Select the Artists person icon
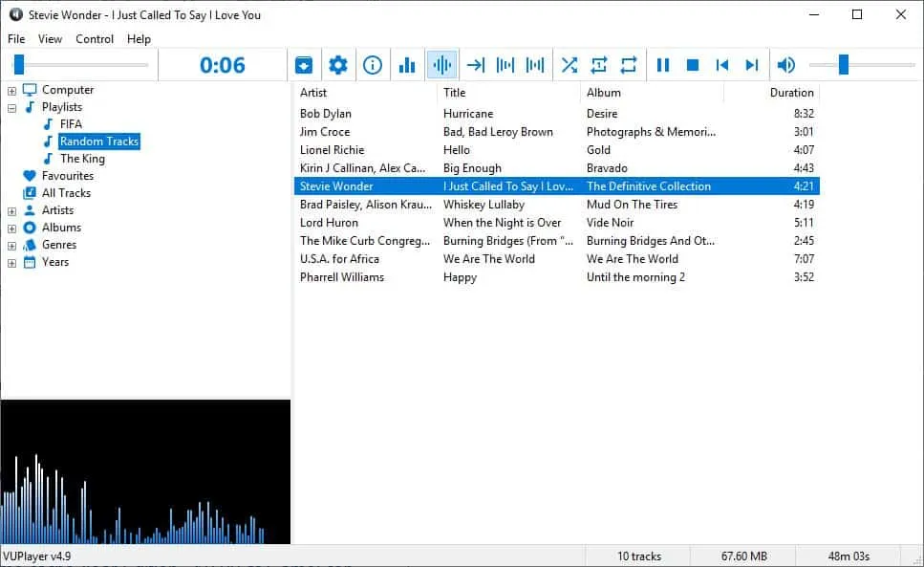The image size is (924, 567). (30, 209)
